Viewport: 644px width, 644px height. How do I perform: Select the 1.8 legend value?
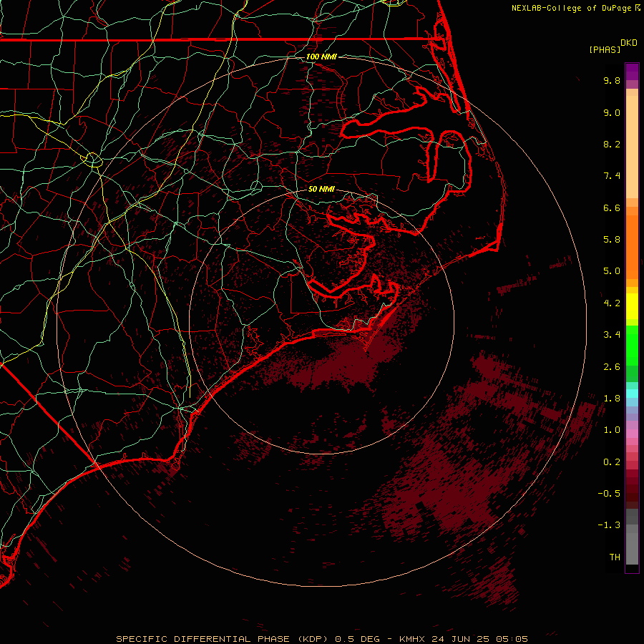[x=612, y=399]
